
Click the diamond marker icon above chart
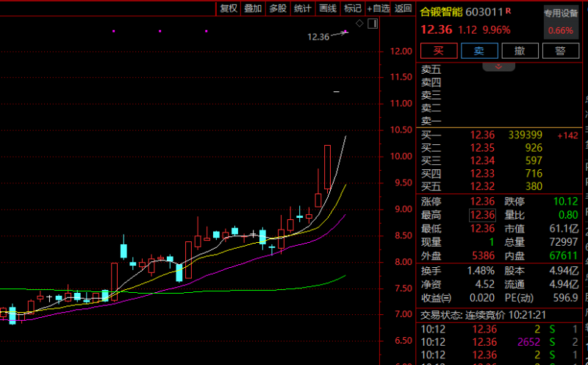359,24
